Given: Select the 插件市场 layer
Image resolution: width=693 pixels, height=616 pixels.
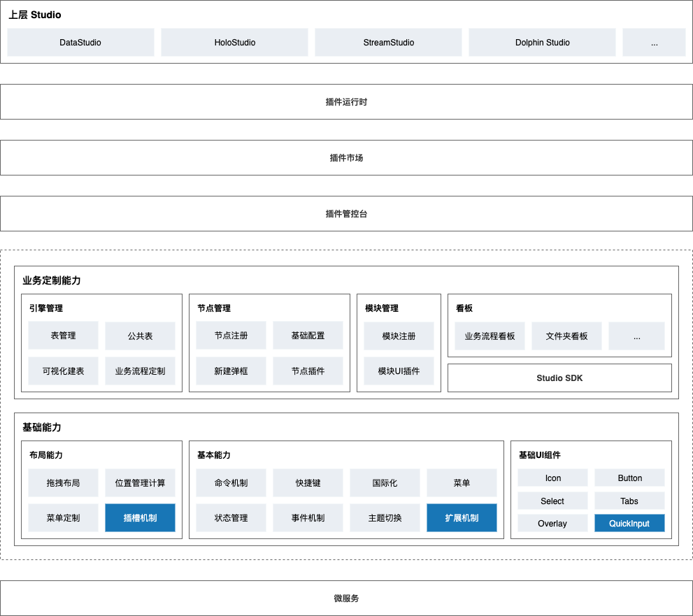Looking at the screenshot, I should click(347, 158).
